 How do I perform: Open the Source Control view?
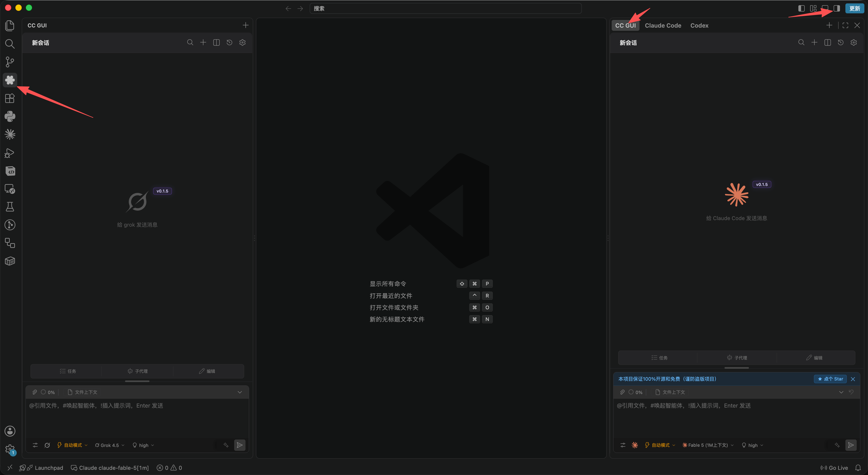10,62
